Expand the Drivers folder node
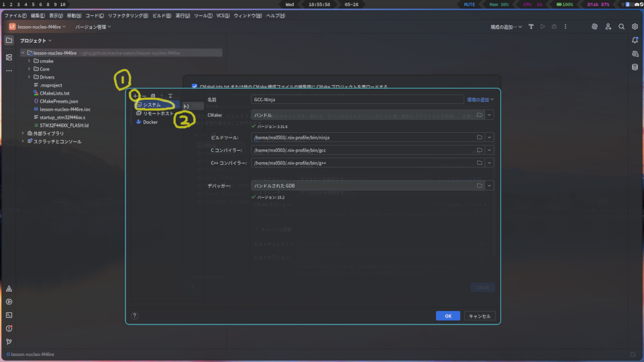This screenshot has width=644, height=362. (x=29, y=77)
